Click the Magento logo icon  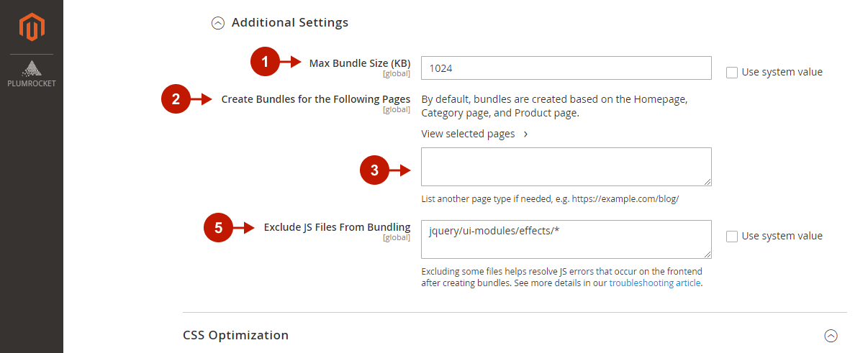32,27
